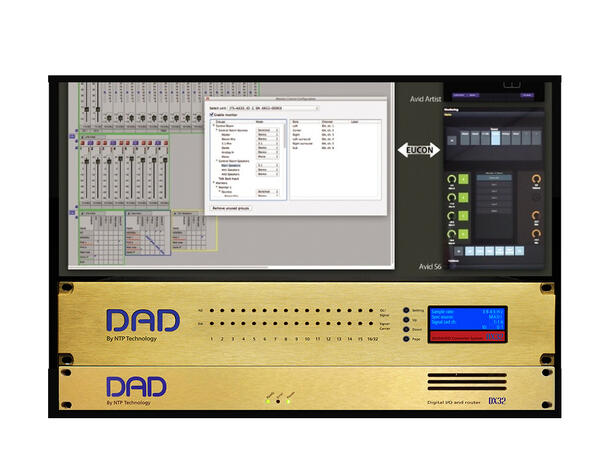Screen dimensions: 610x450
Task: Click grey square button left of Avid source row
Action: (x=452, y=140)
